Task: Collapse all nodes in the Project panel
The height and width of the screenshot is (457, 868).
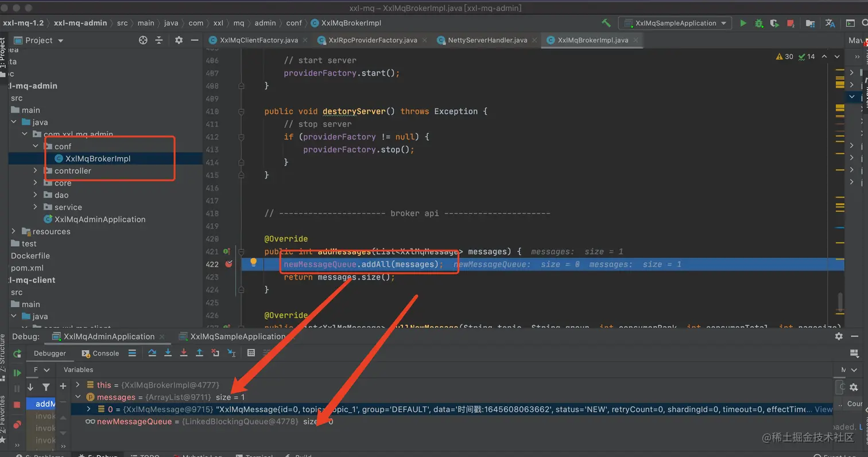Action: 160,40
